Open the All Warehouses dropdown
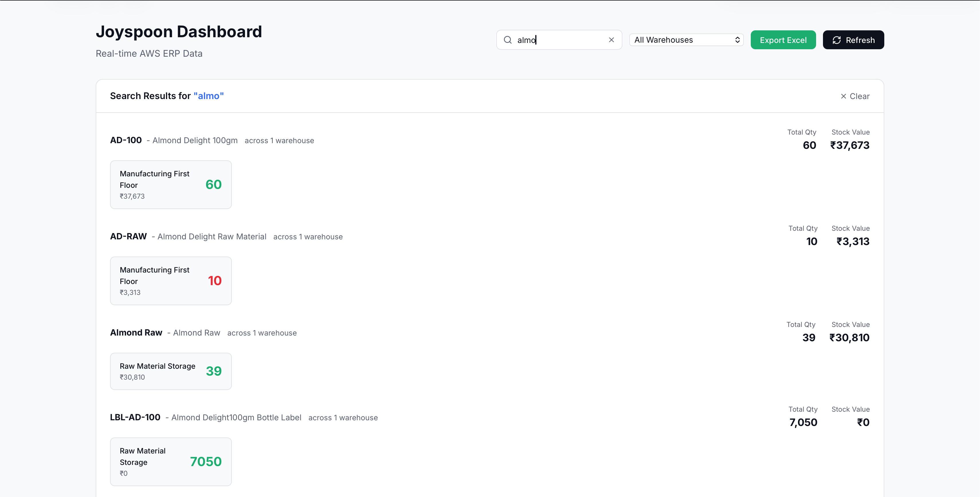The width and height of the screenshot is (980, 497). pyautogui.click(x=686, y=40)
